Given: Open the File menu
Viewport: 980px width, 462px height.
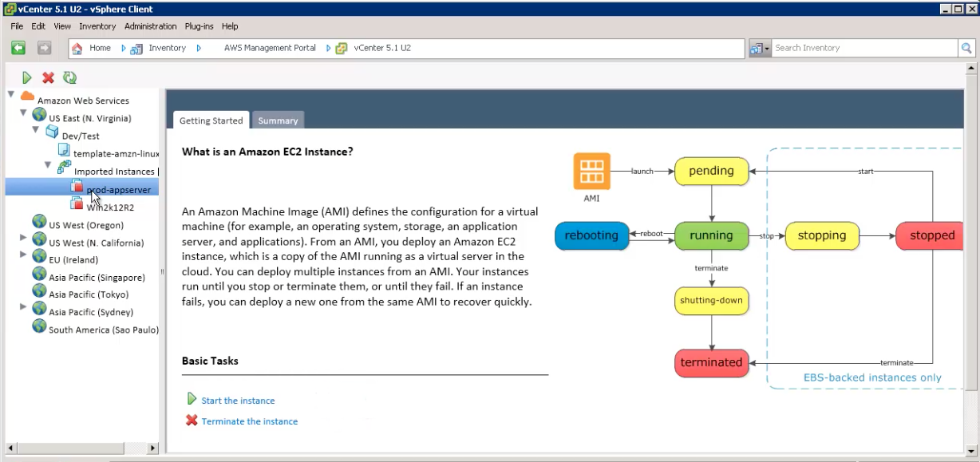Looking at the screenshot, I should coord(17,26).
